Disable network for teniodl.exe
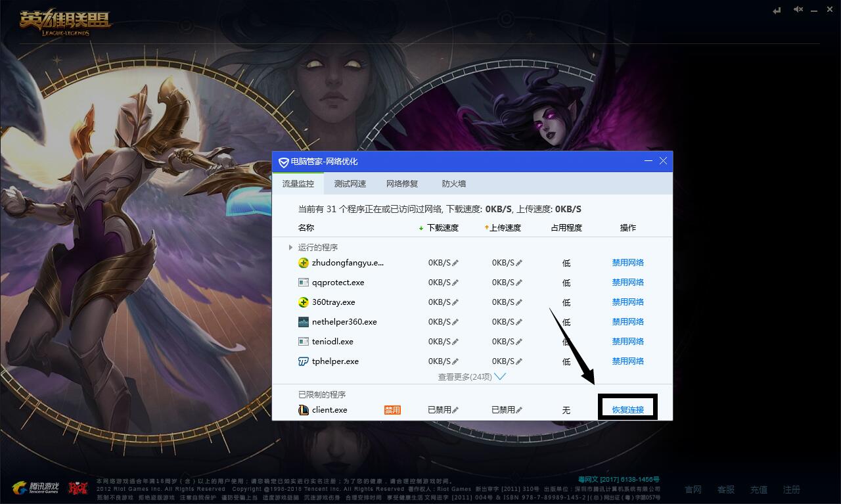Viewport: 841px width, 504px height. (x=628, y=342)
